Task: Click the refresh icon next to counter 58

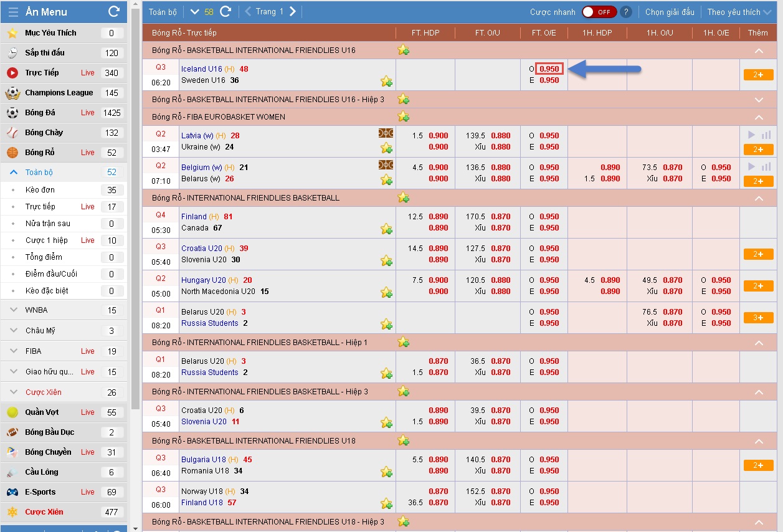Action: [226, 11]
